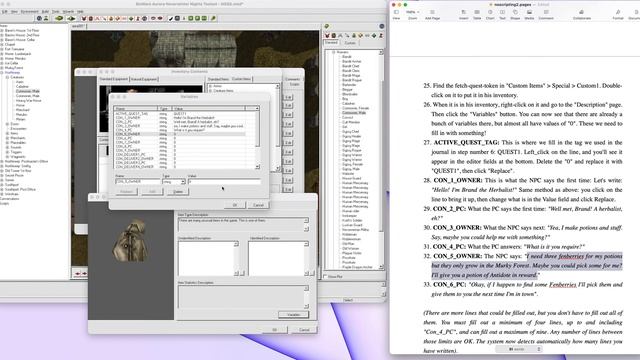Image resolution: width=640 pixels, height=360 pixels.
Task: Open Tools menu in Toolset
Action: tap(56, 11)
